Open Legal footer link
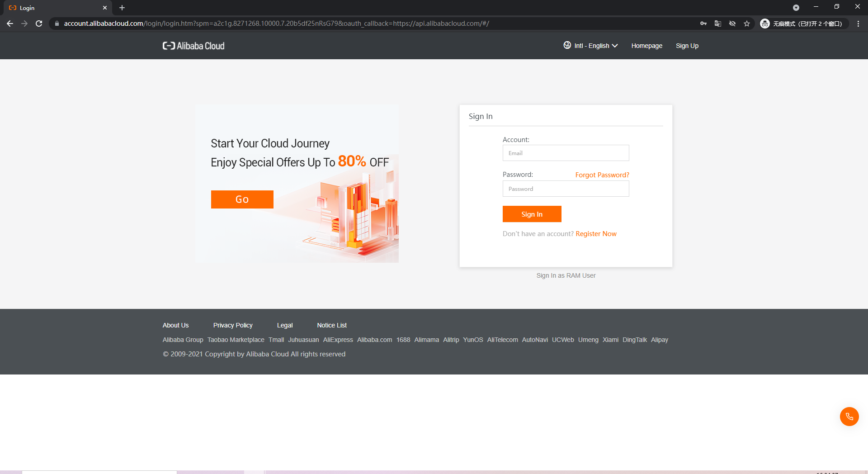Image resolution: width=868 pixels, height=474 pixels. pyautogui.click(x=285, y=325)
